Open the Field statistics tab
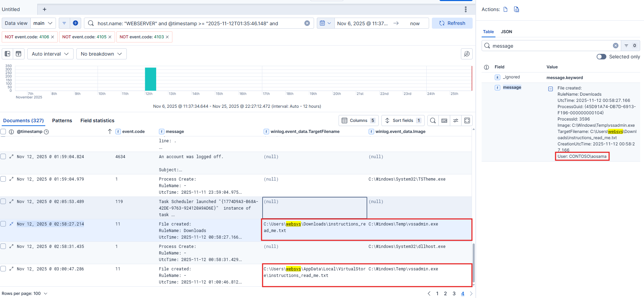The height and width of the screenshot is (298, 644). point(97,121)
